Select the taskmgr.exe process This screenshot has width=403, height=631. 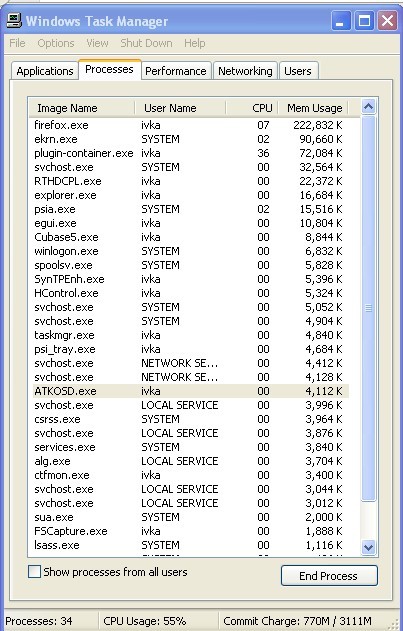[x=189, y=335]
